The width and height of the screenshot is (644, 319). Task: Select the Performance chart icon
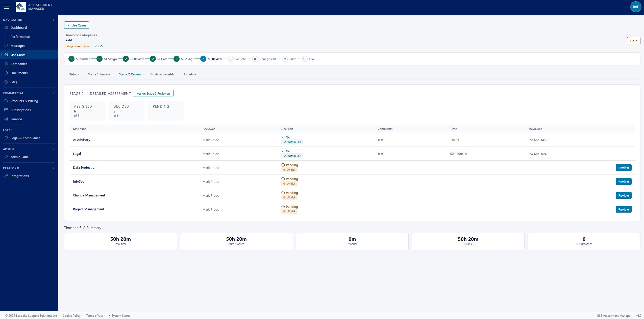point(7,37)
